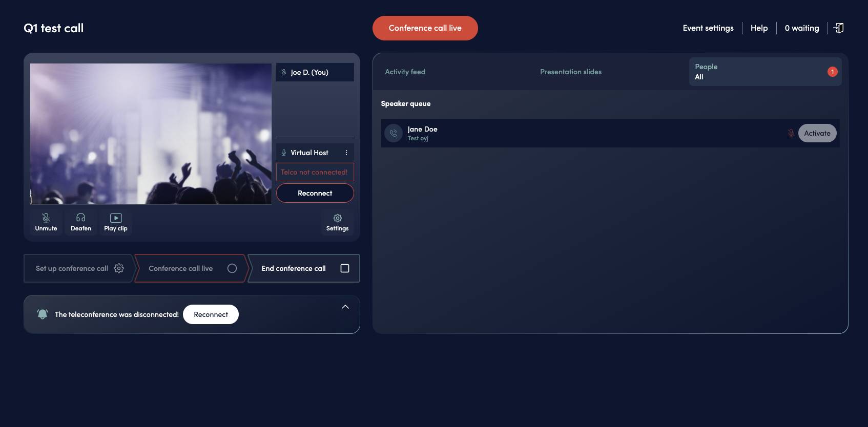Click Jane Doe's phone avatar icon

(394, 133)
